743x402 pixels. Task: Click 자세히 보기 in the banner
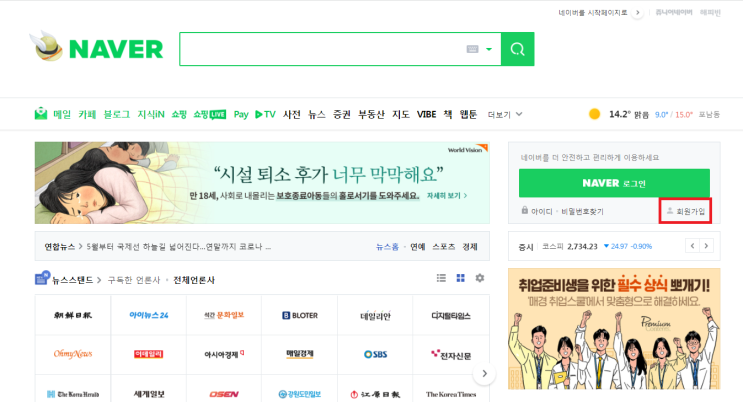coord(447,195)
